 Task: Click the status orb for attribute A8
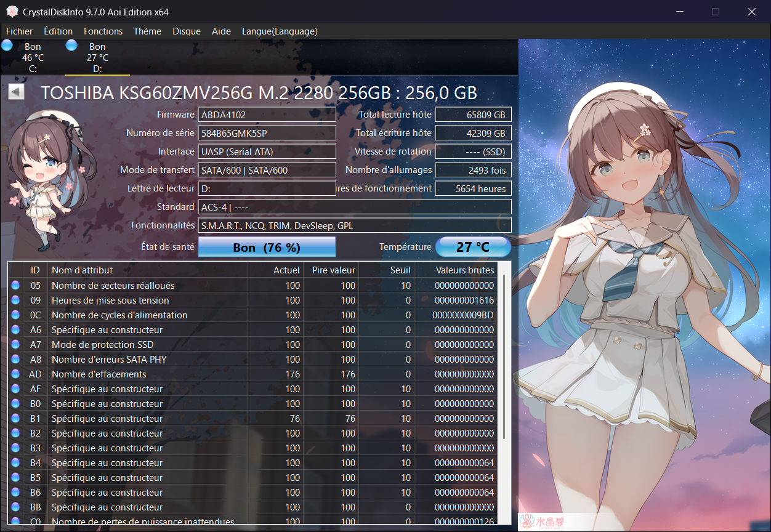pos(15,360)
